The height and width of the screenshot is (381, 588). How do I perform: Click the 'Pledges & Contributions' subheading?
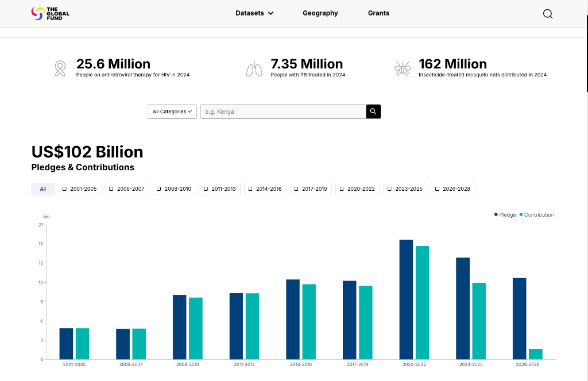pyautogui.click(x=83, y=167)
